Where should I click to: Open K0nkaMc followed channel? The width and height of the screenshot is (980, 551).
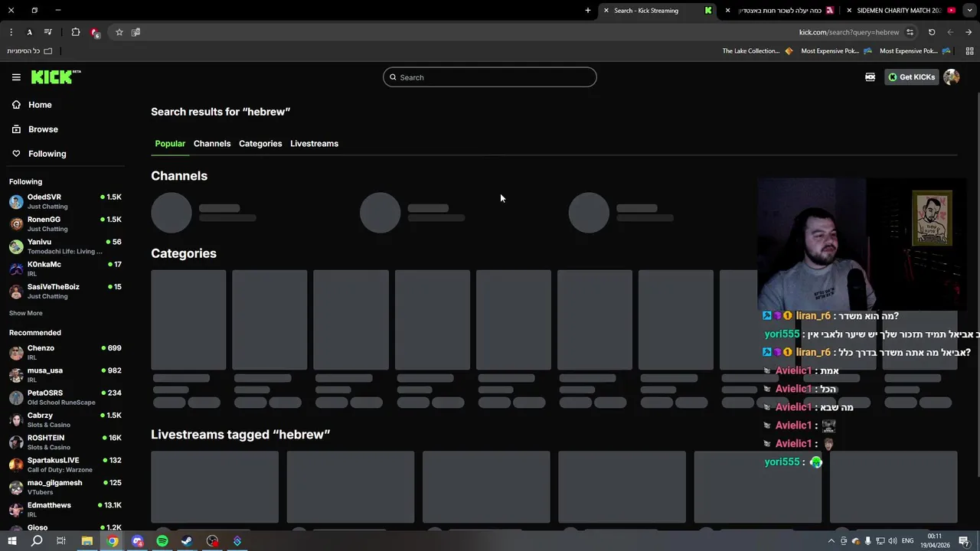[65, 269]
